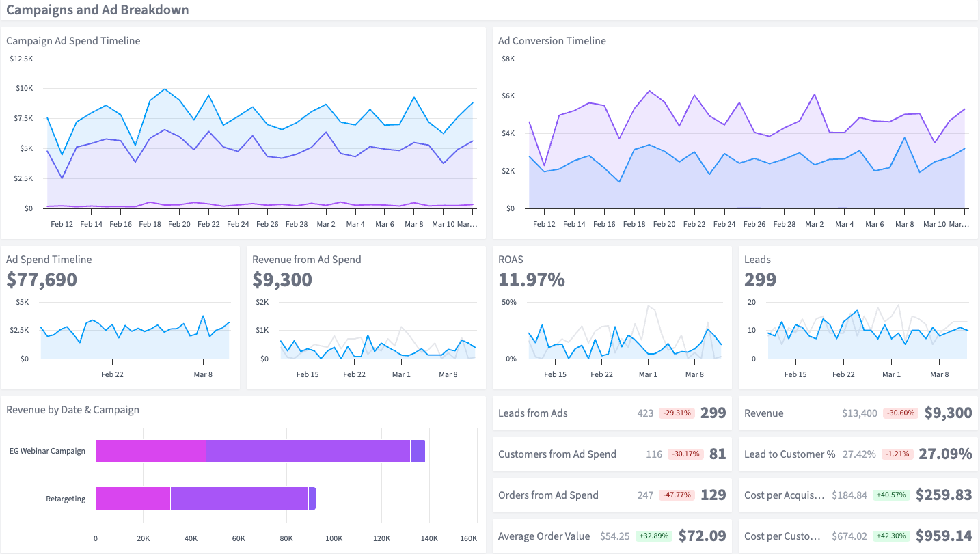
Task: Click the $77,690 Ad Spend Timeline total
Action: 42,279
